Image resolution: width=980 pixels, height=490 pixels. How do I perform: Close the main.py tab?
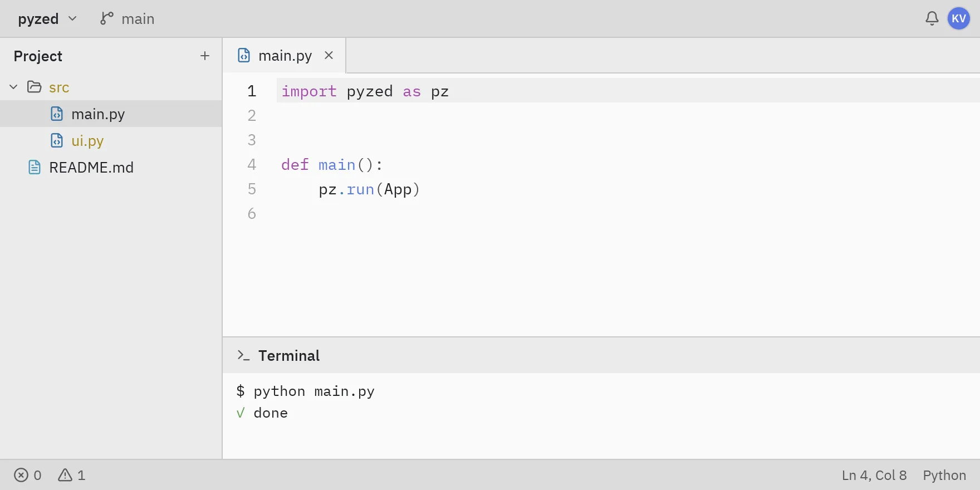(x=329, y=55)
